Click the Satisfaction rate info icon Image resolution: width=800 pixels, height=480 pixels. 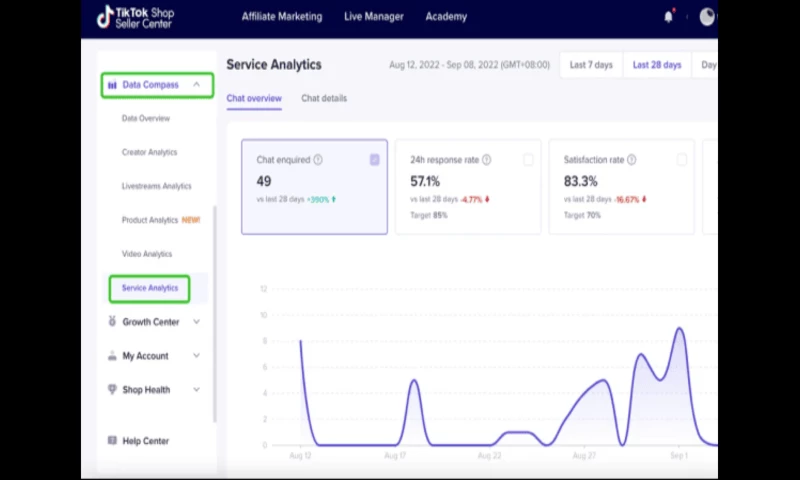pyautogui.click(x=631, y=160)
